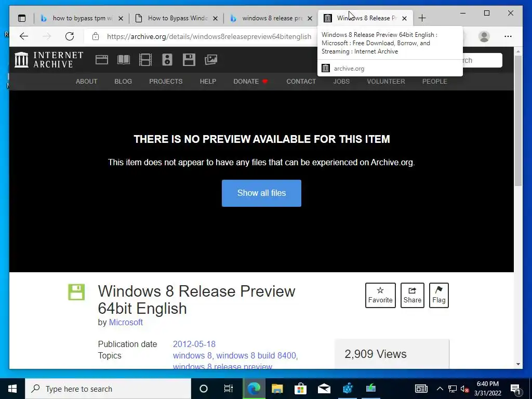The width and height of the screenshot is (532, 399).
Task: Click the green software item icon beside the title
Action: pos(77,292)
